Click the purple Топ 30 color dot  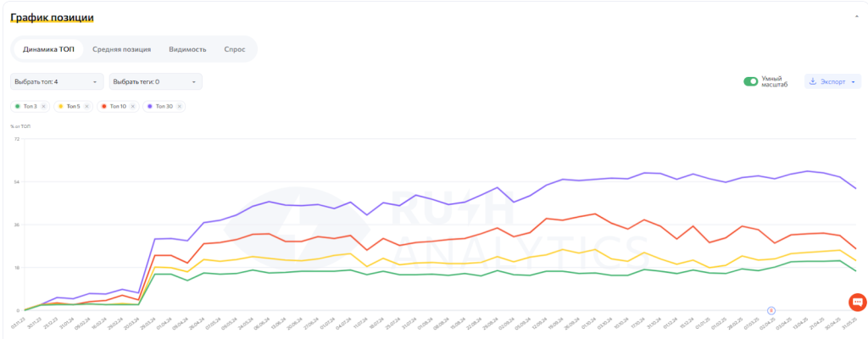[150, 106]
